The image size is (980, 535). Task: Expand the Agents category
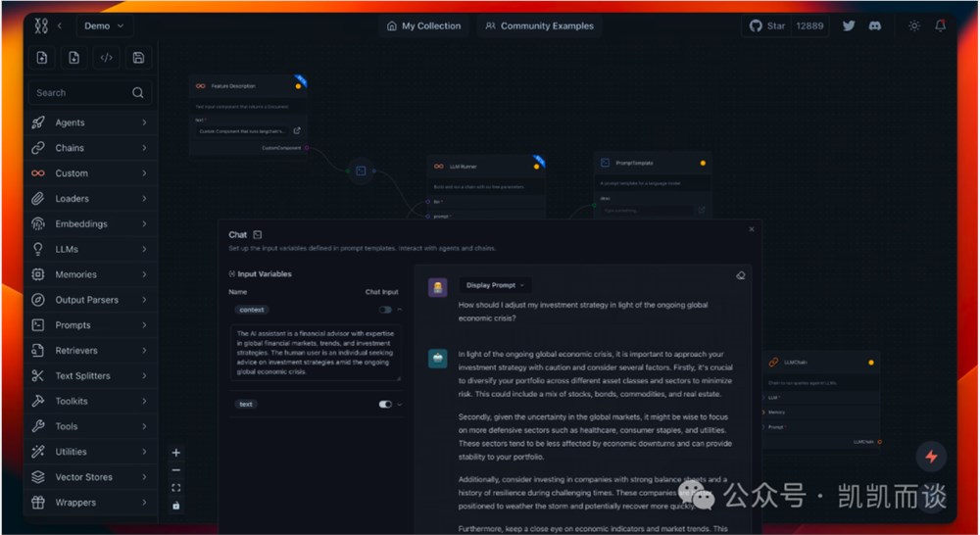click(90, 122)
